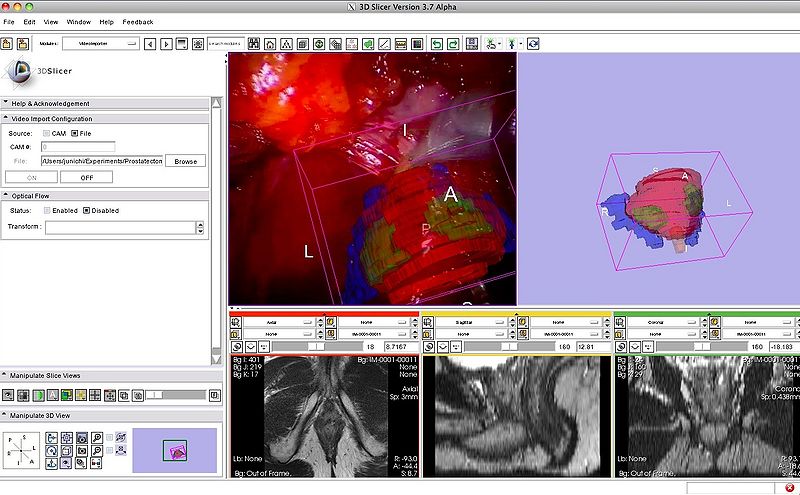Click the Save Scene toolbar icon
The height and width of the screenshot is (495, 800).
(x=23, y=44)
